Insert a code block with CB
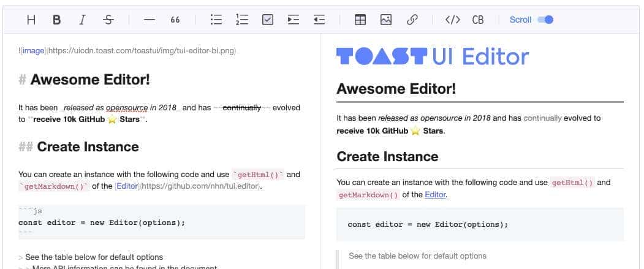This screenshot has height=269, width=644. click(478, 20)
